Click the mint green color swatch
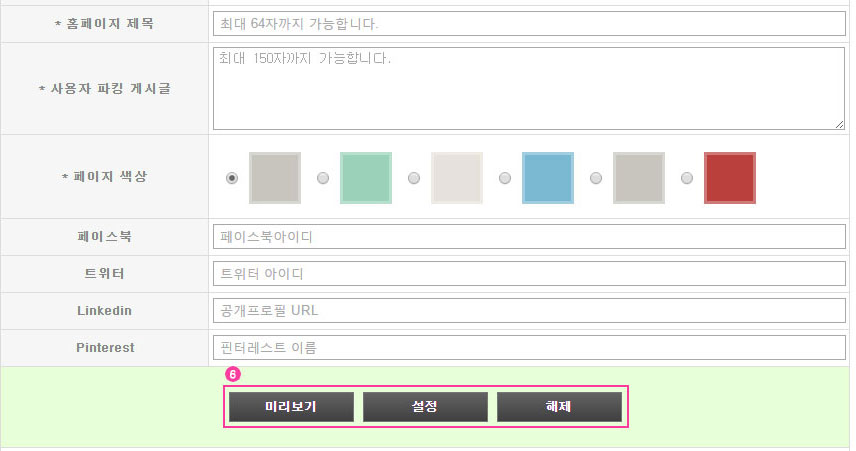The width and height of the screenshot is (856, 451). [366, 178]
